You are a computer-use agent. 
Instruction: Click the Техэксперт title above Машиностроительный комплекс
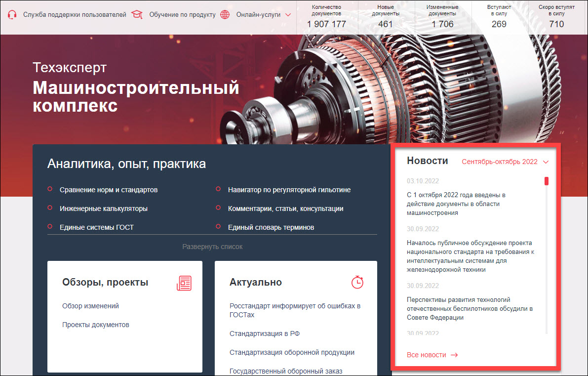pos(70,68)
